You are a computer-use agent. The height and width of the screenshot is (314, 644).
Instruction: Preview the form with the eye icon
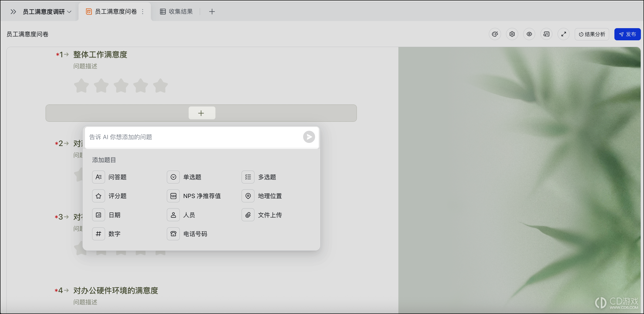tap(529, 34)
